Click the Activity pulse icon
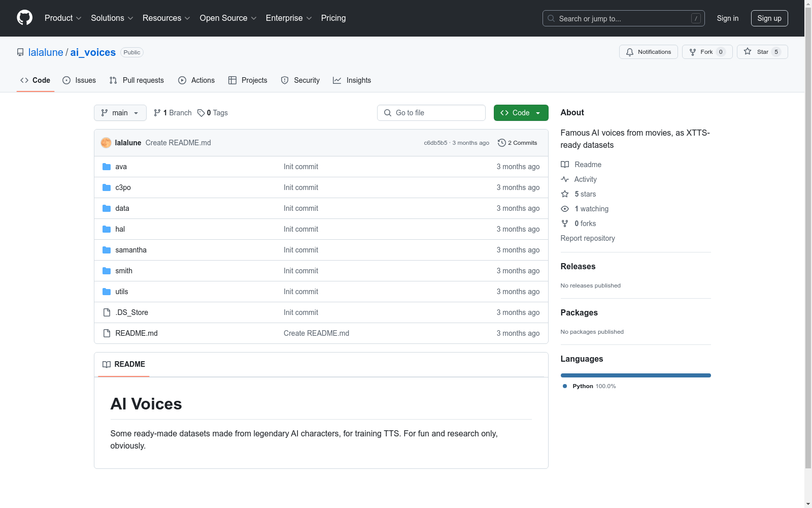This screenshot has height=508, width=812. pyautogui.click(x=565, y=179)
